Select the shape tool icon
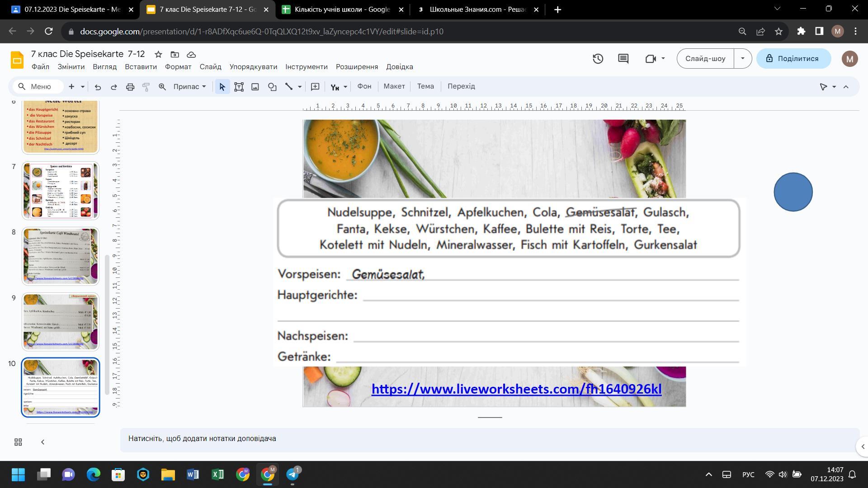Image resolution: width=868 pixels, height=488 pixels. click(x=272, y=87)
